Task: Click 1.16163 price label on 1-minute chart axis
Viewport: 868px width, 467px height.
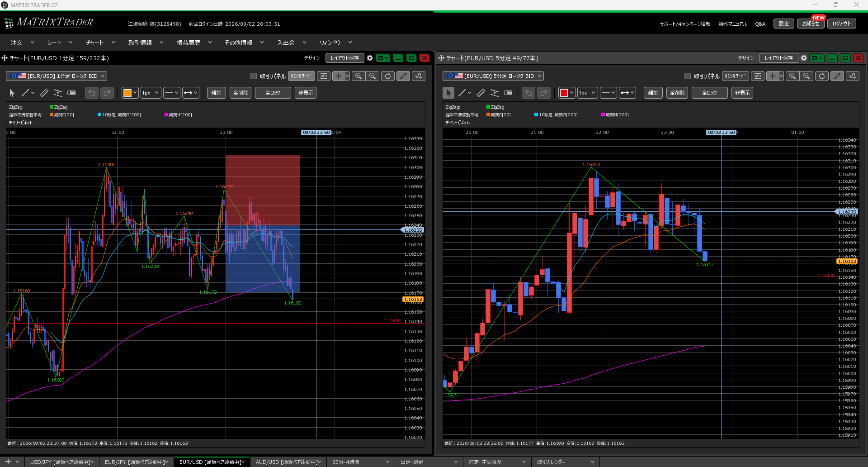Action: [413, 299]
